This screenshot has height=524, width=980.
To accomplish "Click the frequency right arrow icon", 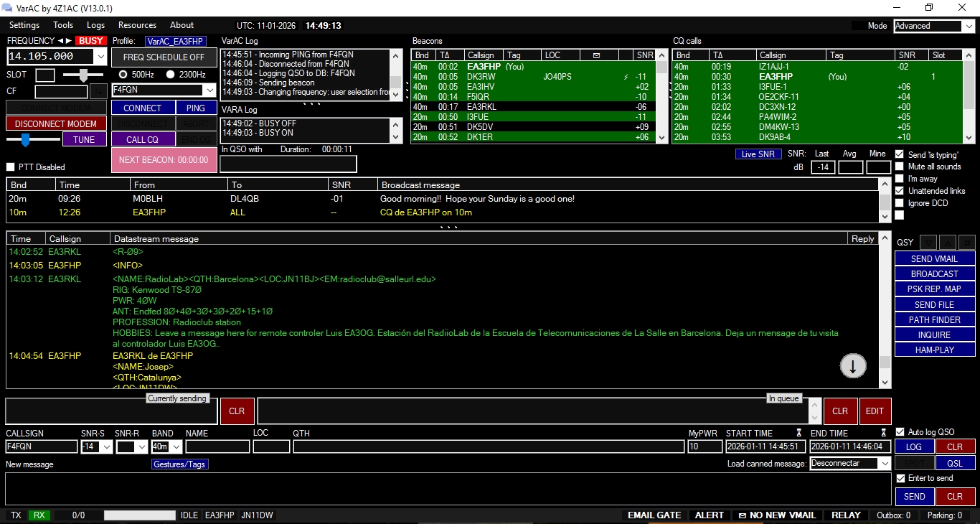I will point(69,41).
